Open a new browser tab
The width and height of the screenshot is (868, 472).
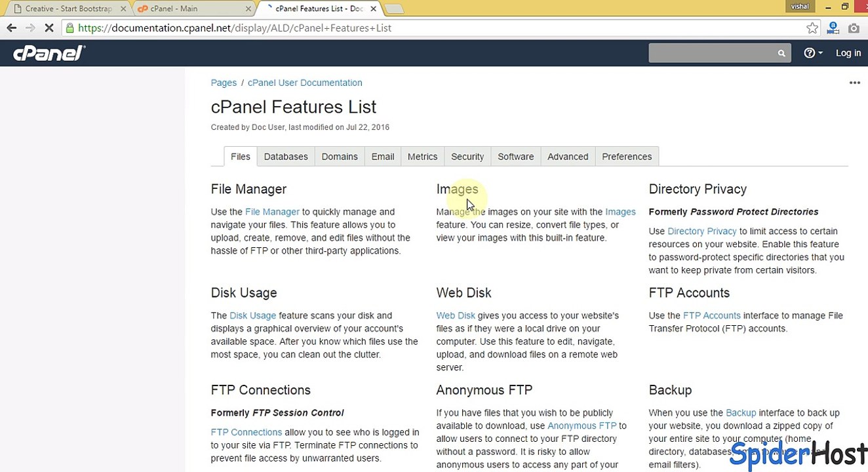[x=393, y=9]
